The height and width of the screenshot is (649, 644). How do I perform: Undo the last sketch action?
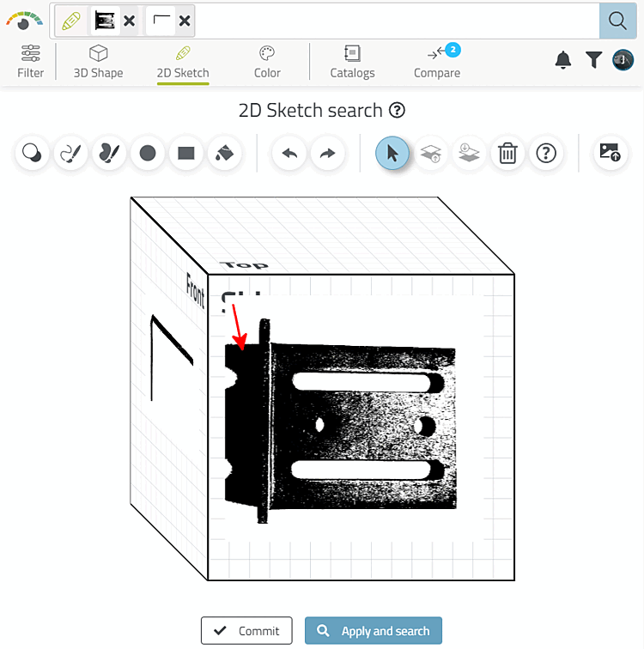coord(289,154)
